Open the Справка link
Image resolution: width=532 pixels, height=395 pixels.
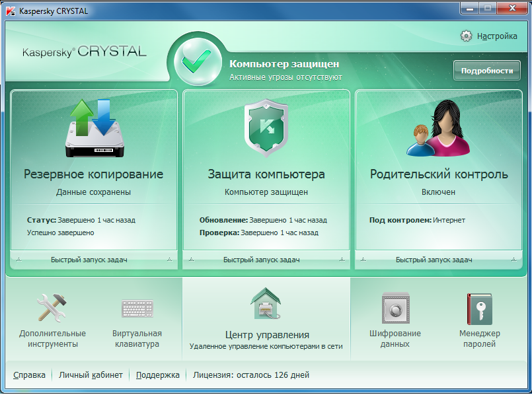29,375
